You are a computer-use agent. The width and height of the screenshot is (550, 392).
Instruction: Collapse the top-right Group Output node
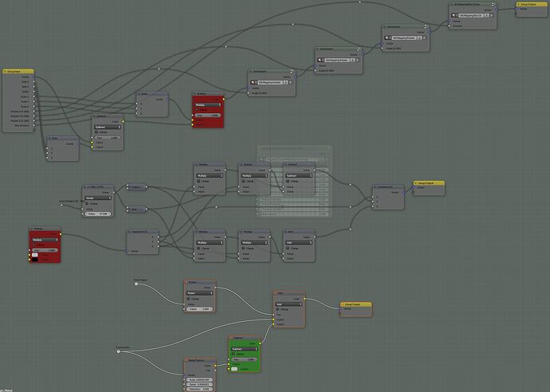pyautogui.click(x=518, y=5)
